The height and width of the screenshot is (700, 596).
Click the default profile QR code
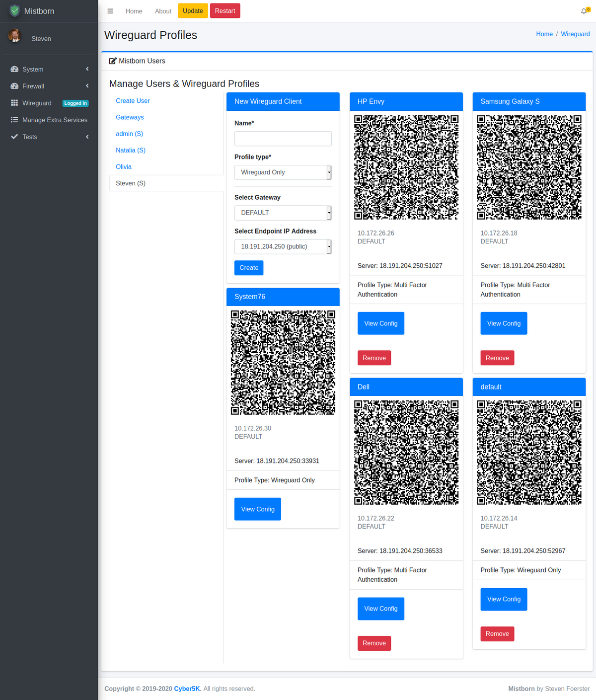(x=529, y=453)
